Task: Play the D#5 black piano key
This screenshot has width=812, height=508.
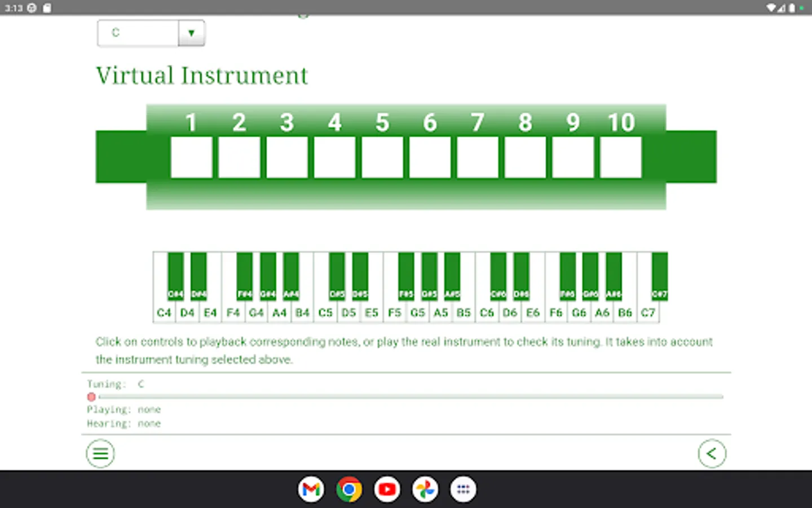Action: coord(360,276)
